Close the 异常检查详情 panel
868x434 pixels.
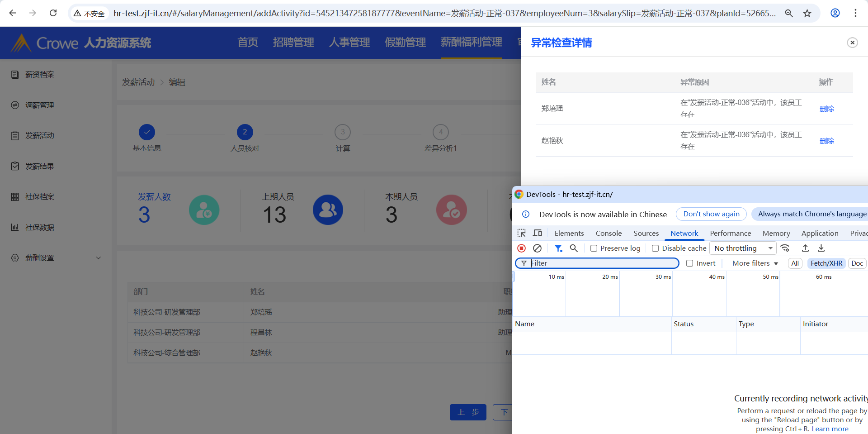point(852,43)
